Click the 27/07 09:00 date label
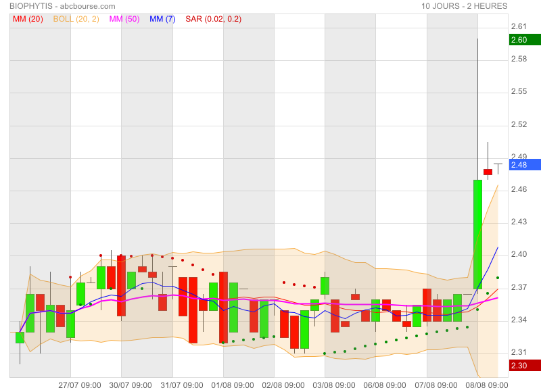The image size is (541, 392). coord(80,385)
